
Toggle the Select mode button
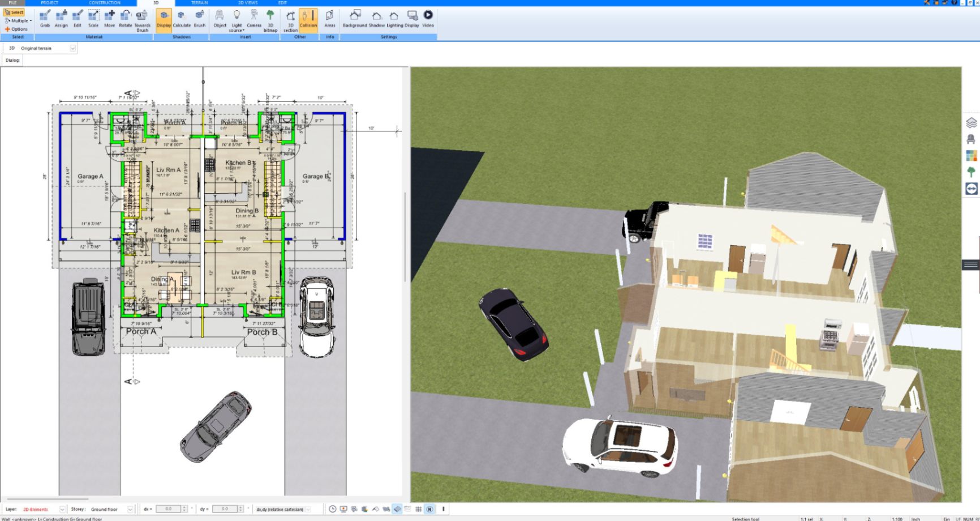[14, 12]
